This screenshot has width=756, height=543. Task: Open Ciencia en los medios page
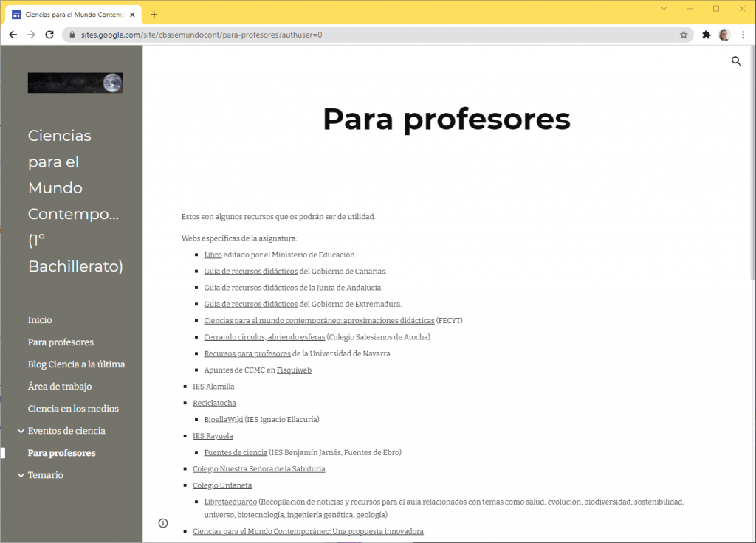(73, 409)
